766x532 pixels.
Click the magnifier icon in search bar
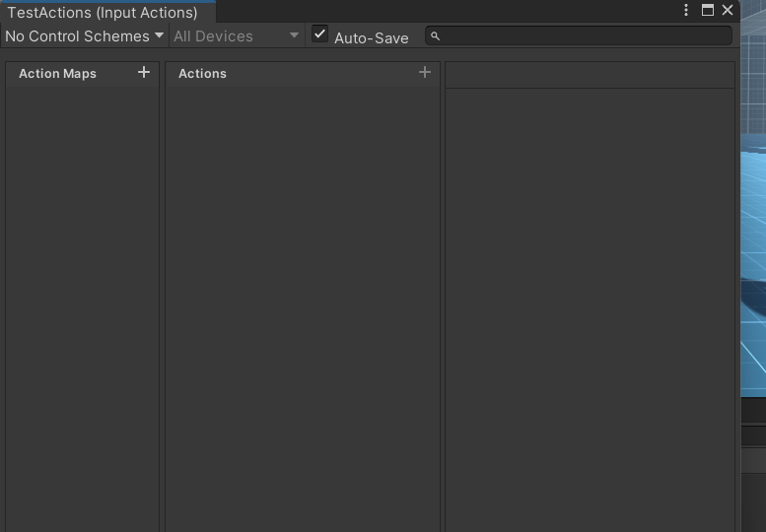435,36
